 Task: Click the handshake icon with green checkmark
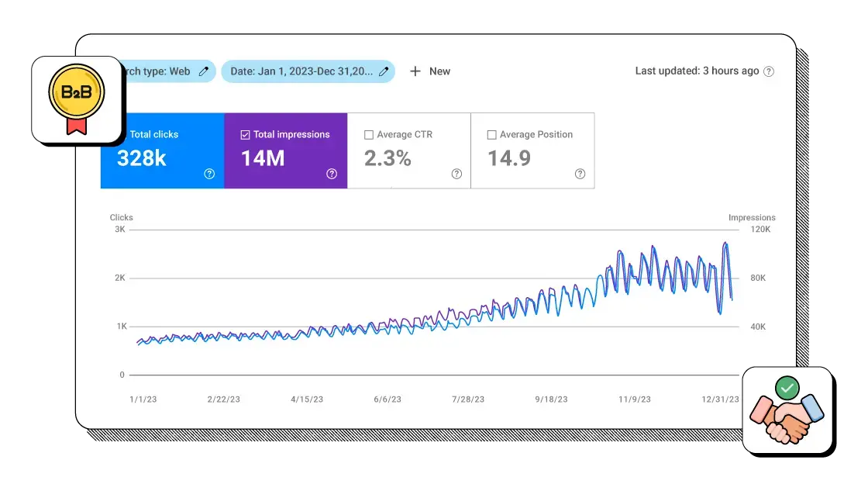(x=787, y=411)
